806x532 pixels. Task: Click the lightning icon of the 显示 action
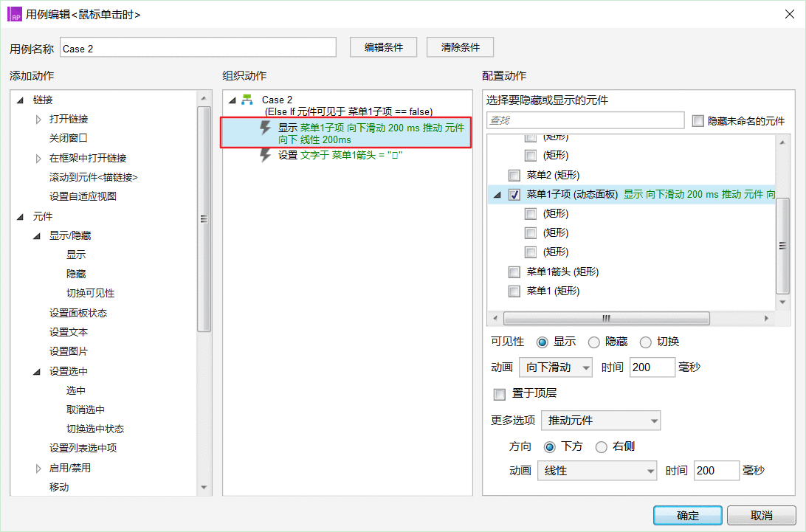tap(266, 128)
